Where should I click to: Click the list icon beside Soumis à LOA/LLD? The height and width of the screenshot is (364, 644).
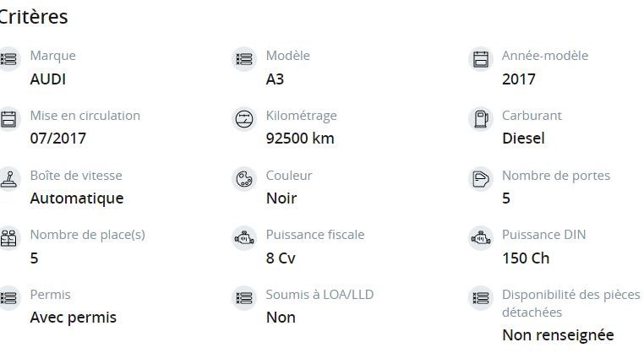pos(244,298)
